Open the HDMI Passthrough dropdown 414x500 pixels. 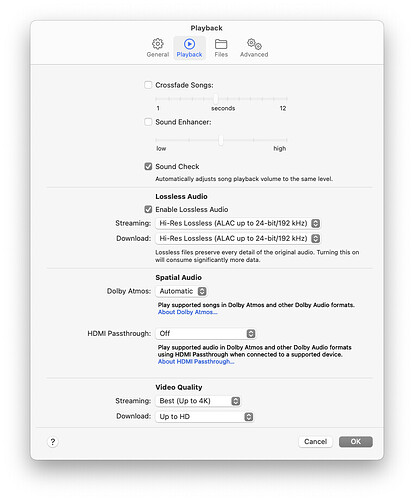[x=206, y=333]
